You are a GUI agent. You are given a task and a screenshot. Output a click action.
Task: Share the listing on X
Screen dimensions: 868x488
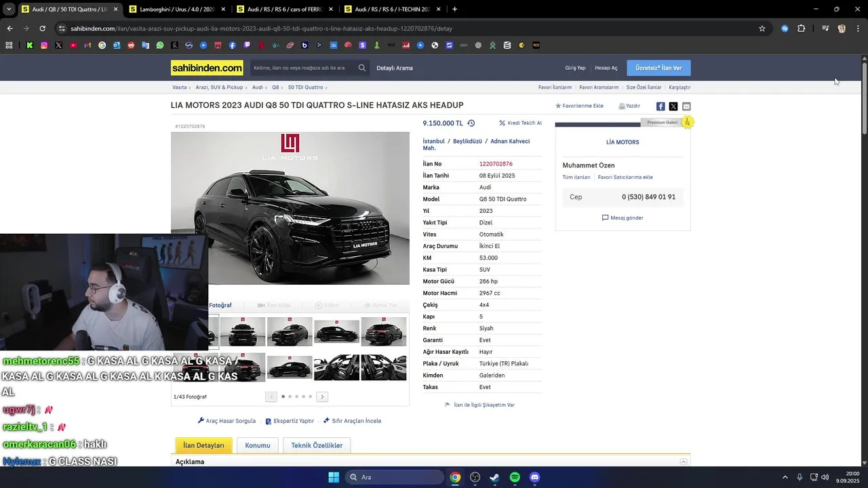click(673, 106)
